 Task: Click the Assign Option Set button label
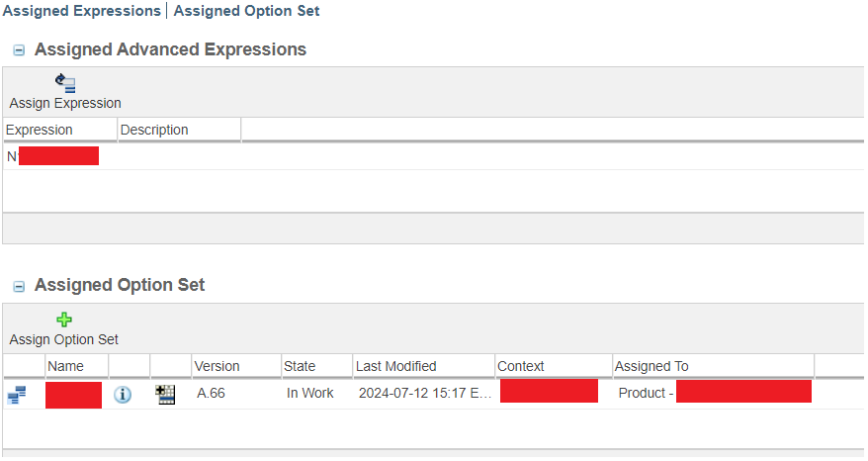(x=64, y=339)
